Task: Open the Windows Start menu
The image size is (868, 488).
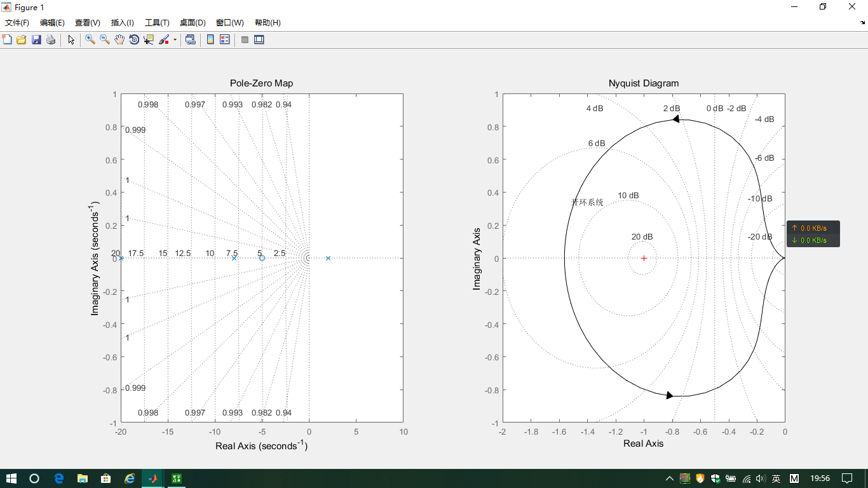Action: point(11,478)
